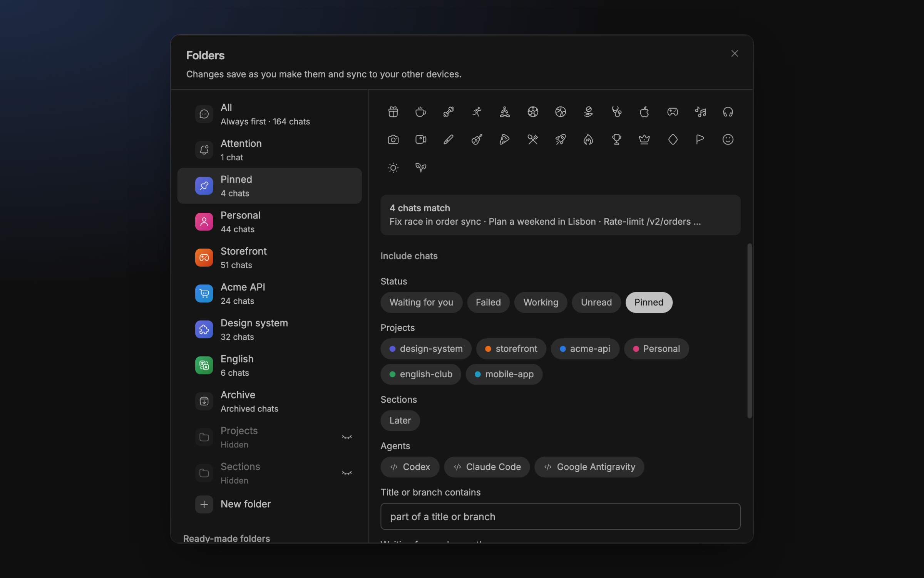Viewport: 924px width, 578px height.
Task: Toggle the Failed status chip
Action: click(x=488, y=302)
